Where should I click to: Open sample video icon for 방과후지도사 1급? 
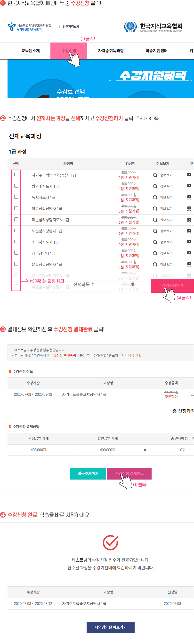189,186
